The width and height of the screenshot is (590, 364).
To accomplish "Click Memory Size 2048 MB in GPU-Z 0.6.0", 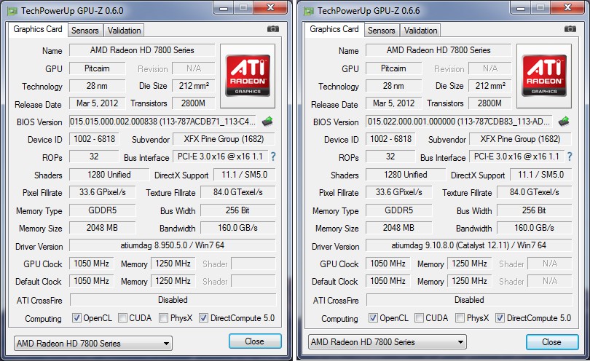I will [x=103, y=228].
